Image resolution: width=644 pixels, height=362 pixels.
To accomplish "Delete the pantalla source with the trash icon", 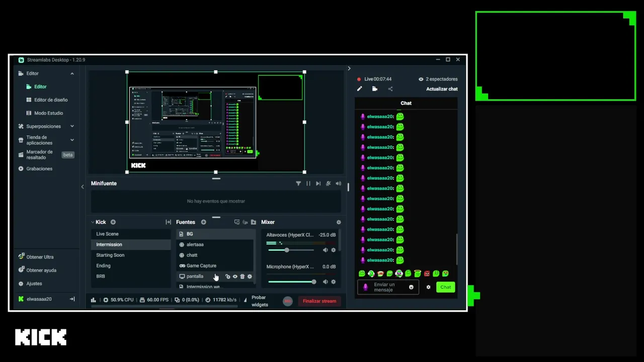I will click(242, 277).
